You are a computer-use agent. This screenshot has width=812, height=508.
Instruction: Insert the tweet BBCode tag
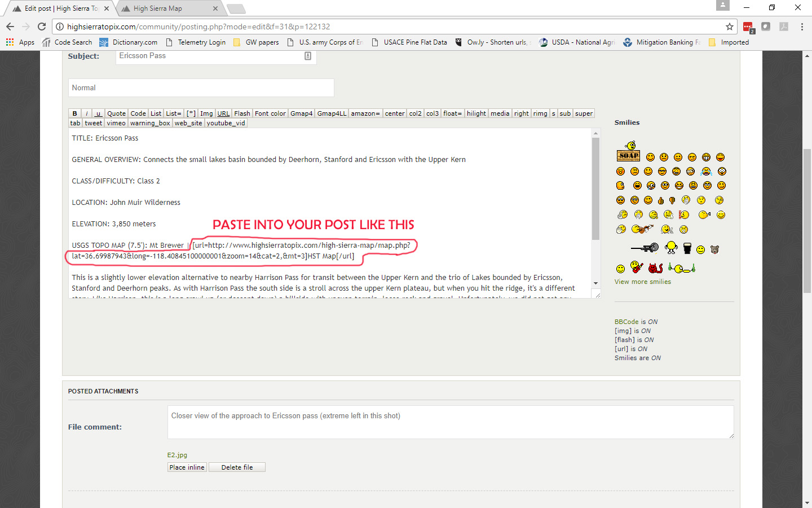pos(94,123)
